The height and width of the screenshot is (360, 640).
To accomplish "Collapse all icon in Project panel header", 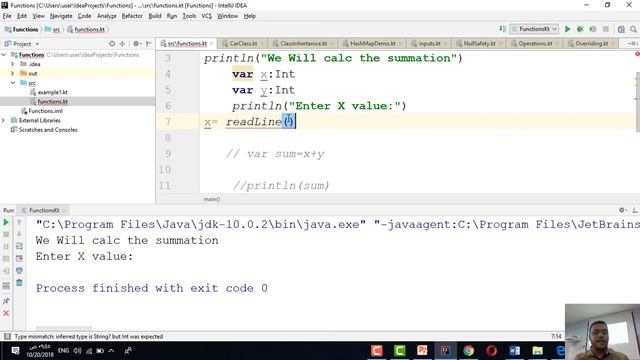I will 122,43.
